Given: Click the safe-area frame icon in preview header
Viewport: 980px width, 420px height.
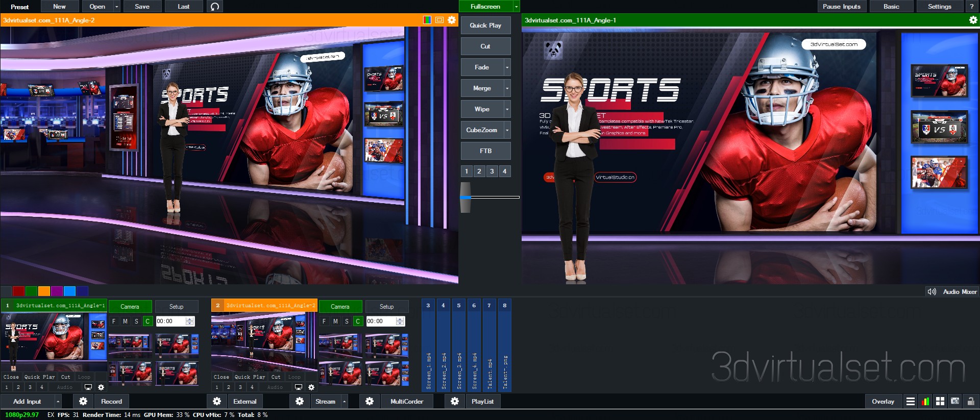Looking at the screenshot, I should 439,20.
